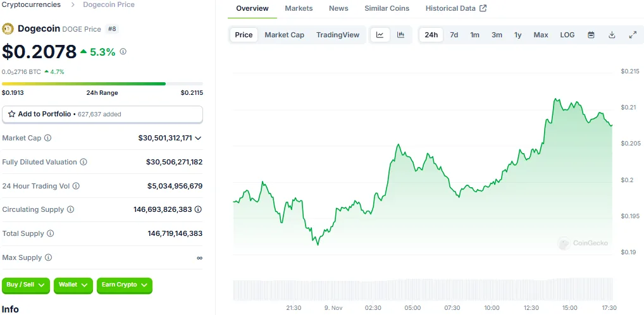Click info icon next to 146,693,826,383 value
Viewport: 644px width, 315px height.
198,209
